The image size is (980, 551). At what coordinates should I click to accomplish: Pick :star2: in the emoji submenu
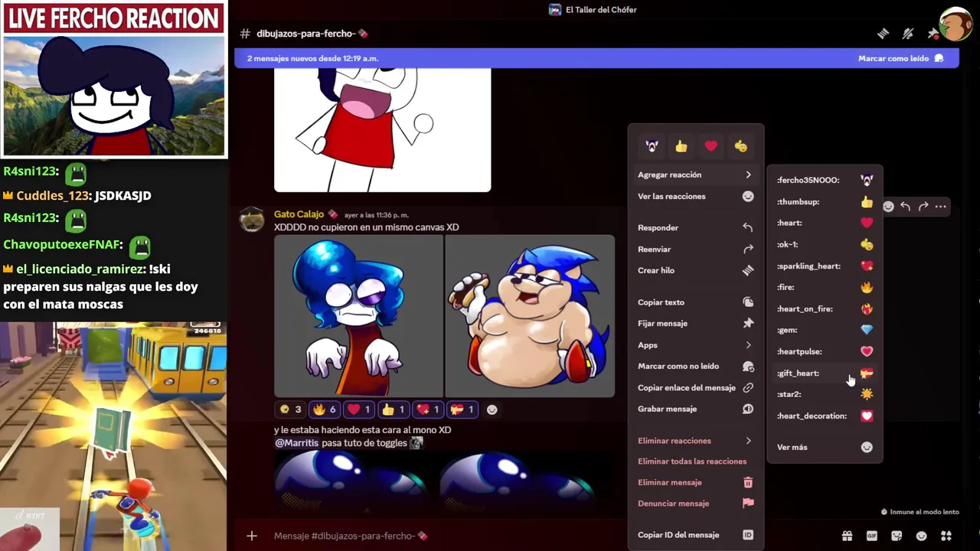(x=825, y=394)
